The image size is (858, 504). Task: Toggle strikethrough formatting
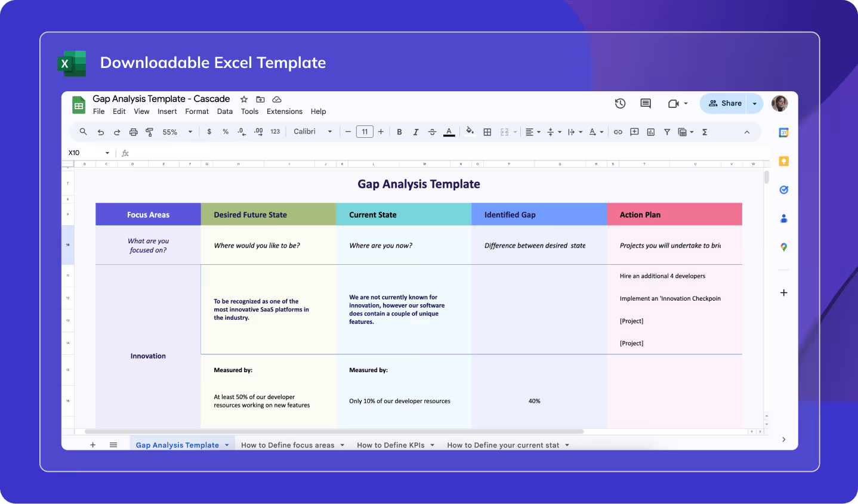click(432, 132)
